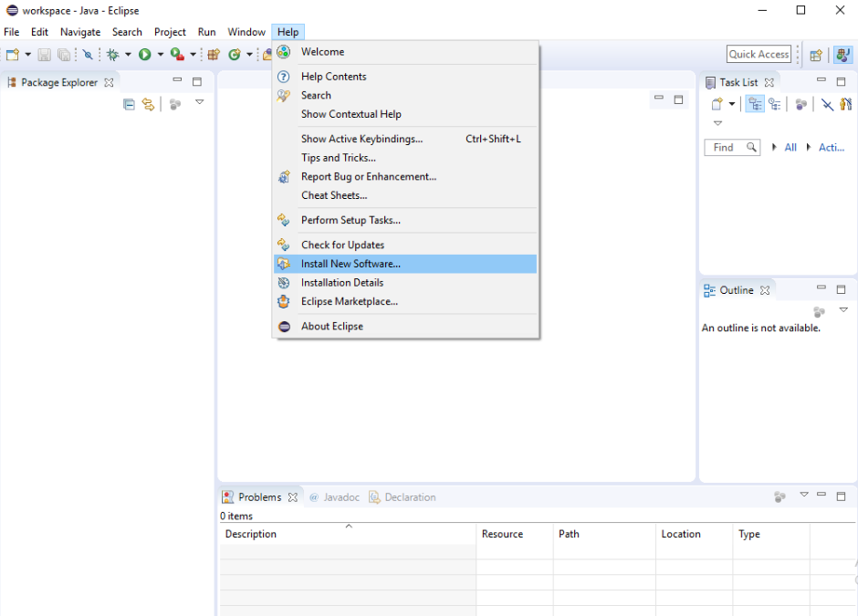Viewport: 858px width, 616px height.
Task: Switch to the Declaration tab
Action: (x=403, y=497)
